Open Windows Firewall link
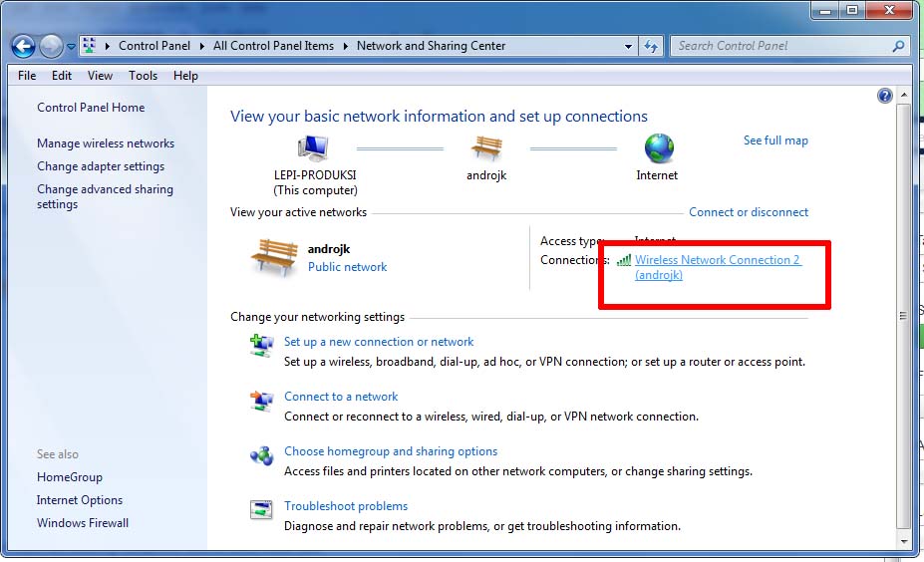Screen dimensions: 924x562 83,523
